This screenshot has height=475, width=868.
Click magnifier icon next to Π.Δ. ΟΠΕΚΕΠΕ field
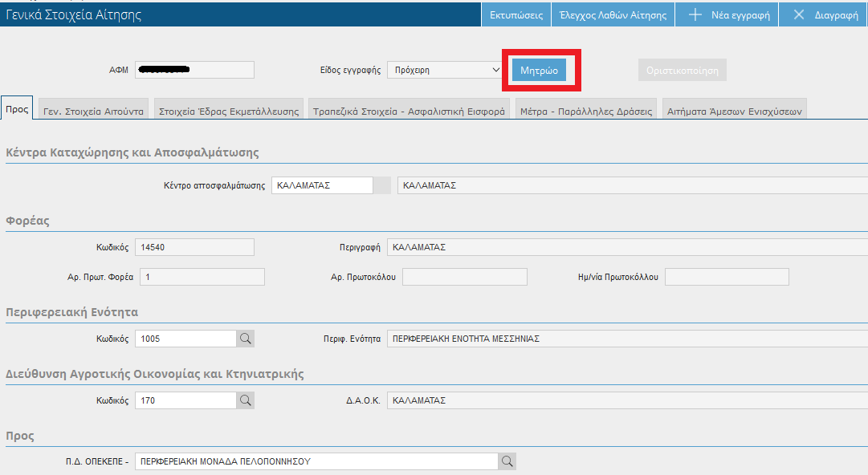(507, 461)
